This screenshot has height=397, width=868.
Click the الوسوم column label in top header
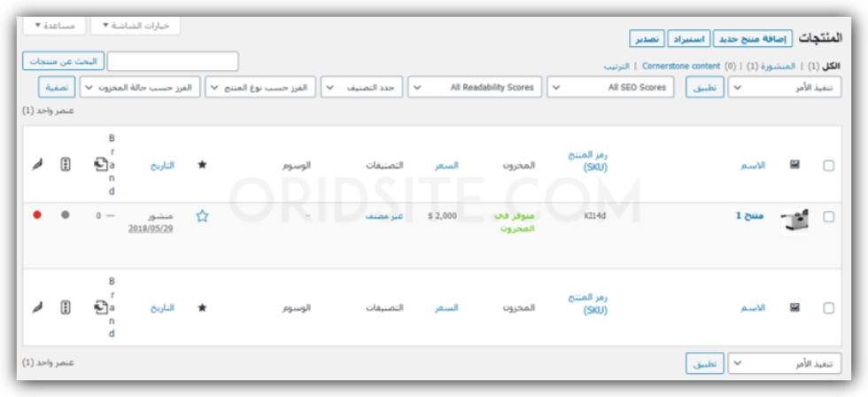click(x=296, y=165)
